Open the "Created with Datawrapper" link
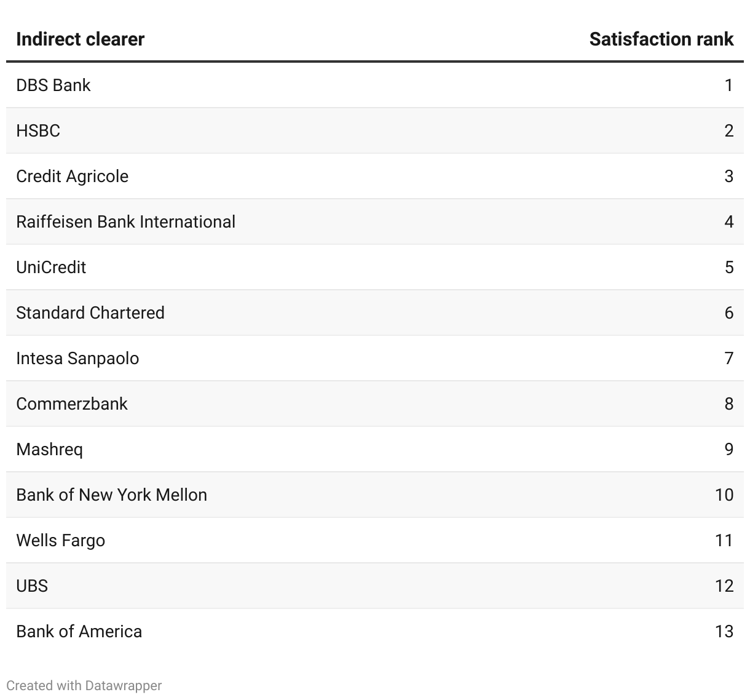 (x=84, y=685)
